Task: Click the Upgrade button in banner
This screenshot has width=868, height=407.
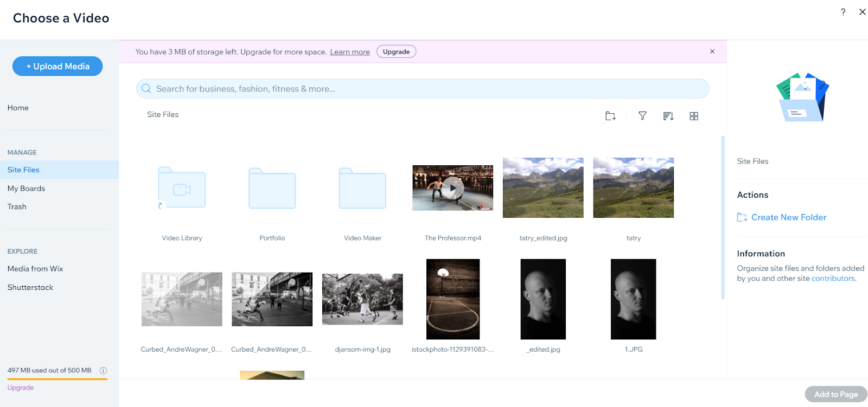Action: click(397, 51)
